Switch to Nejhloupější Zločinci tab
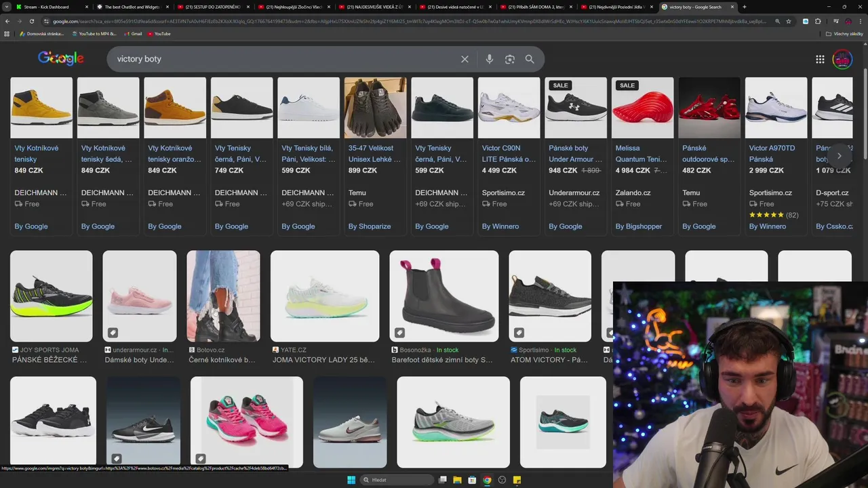This screenshot has width=868, height=488. pyautogui.click(x=295, y=7)
